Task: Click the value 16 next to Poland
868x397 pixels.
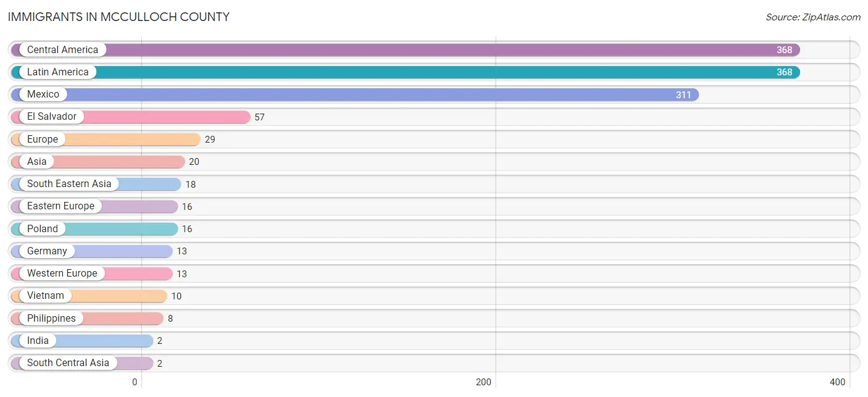Action: 187,229
